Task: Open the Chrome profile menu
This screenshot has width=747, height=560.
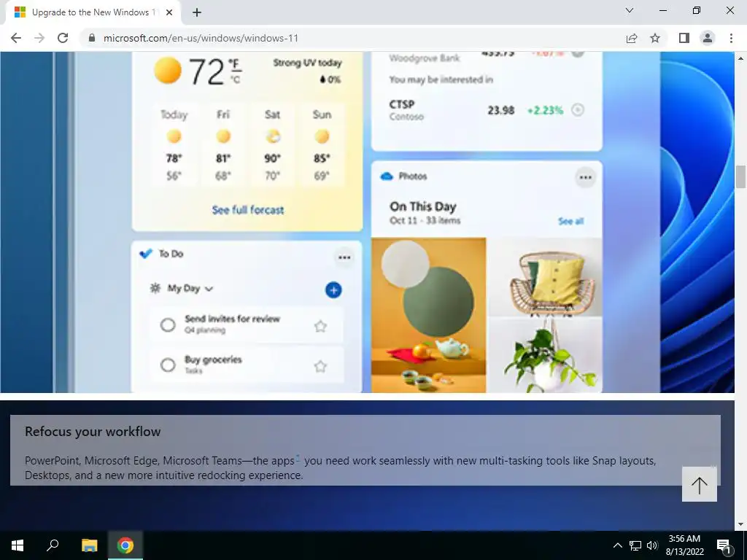Action: click(x=708, y=38)
